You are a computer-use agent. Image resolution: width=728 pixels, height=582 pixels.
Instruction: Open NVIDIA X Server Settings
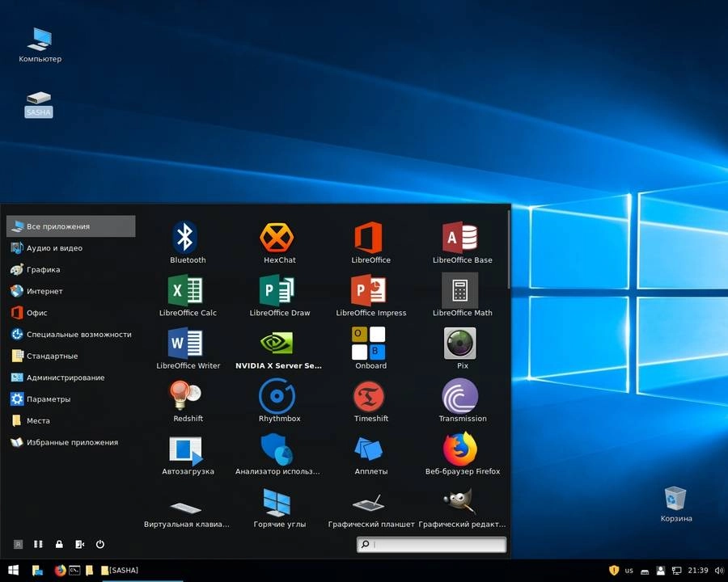tap(278, 348)
